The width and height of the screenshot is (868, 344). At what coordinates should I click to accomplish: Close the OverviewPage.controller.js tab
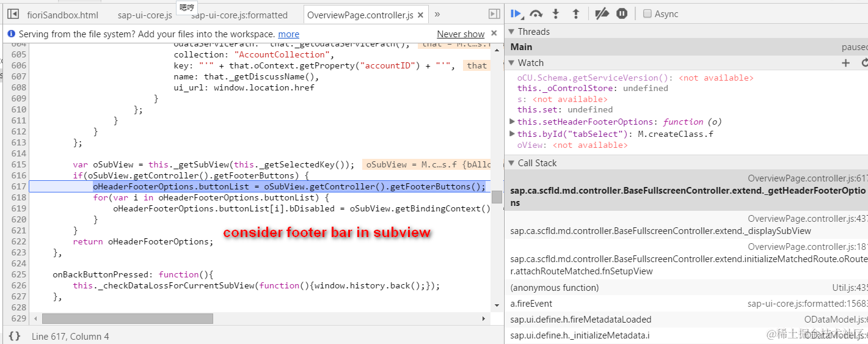(420, 15)
